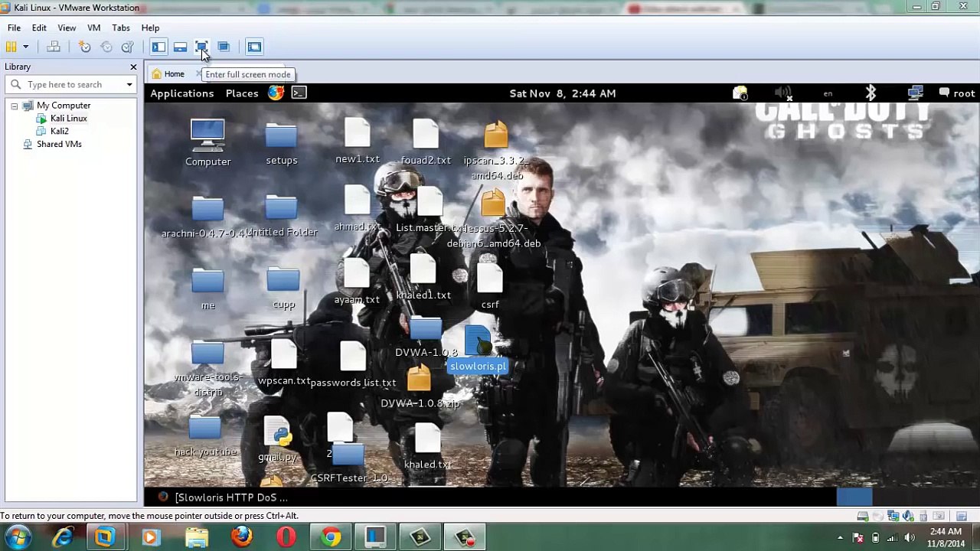Open the Bluetooth menu in Kali panel
The height and width of the screenshot is (551, 980).
[x=871, y=93]
